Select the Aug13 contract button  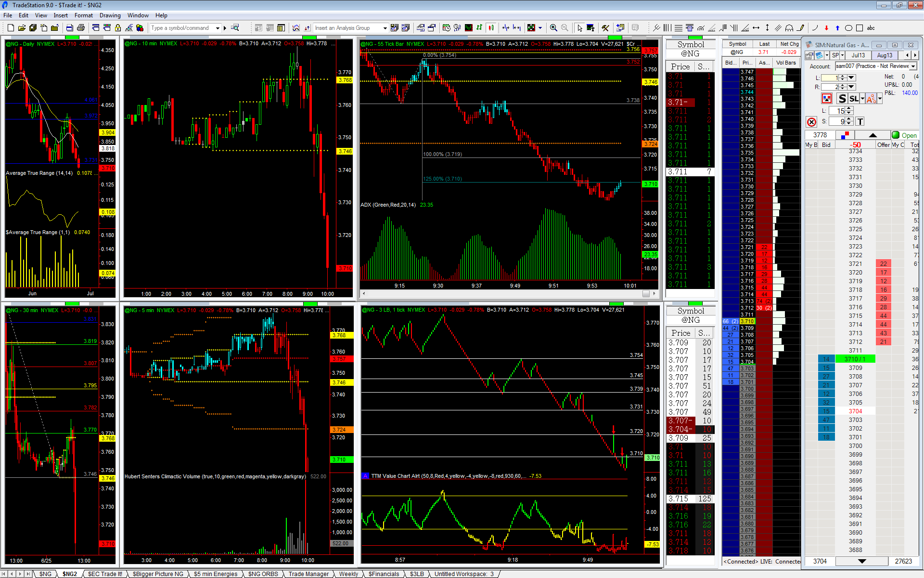click(885, 55)
